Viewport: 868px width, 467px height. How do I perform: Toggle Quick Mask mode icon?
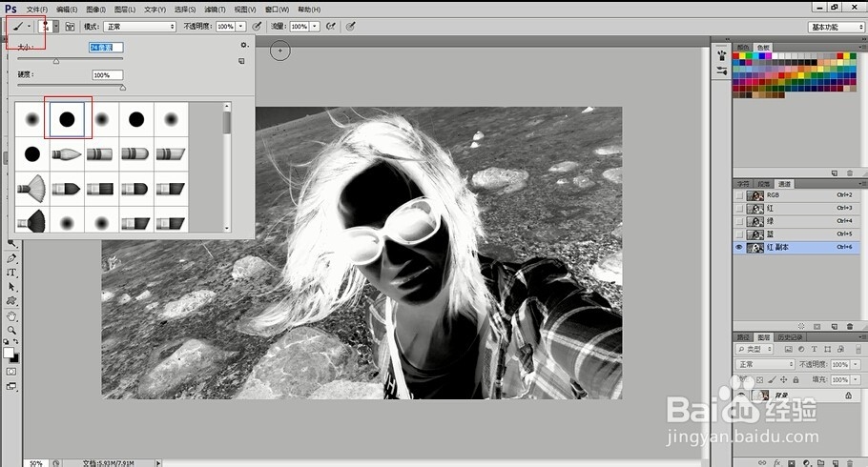(x=11, y=372)
